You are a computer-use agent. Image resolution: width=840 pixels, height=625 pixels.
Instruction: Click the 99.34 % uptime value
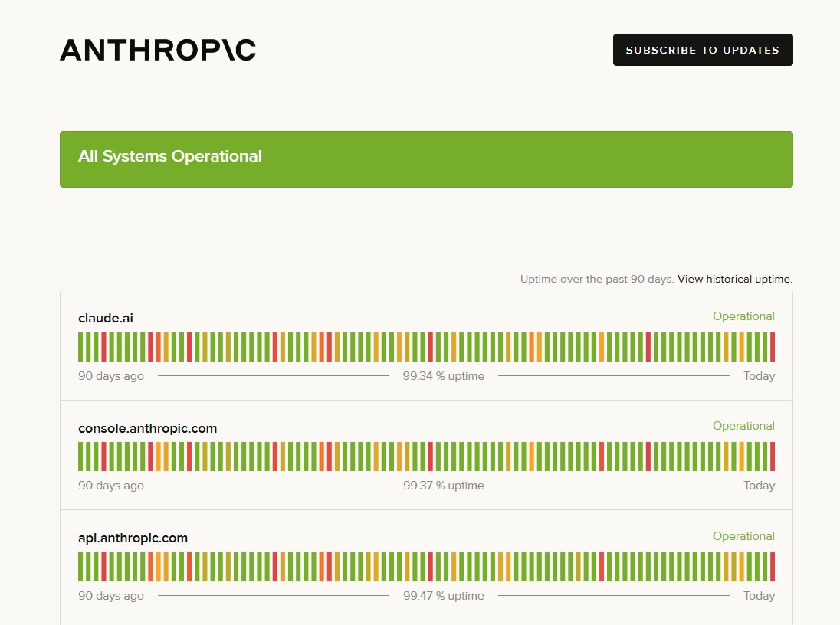443,376
